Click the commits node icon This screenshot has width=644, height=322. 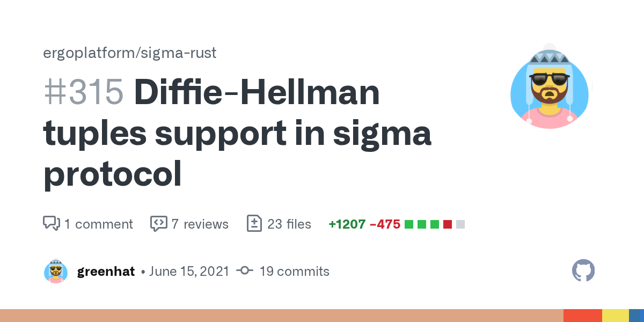[244, 271]
